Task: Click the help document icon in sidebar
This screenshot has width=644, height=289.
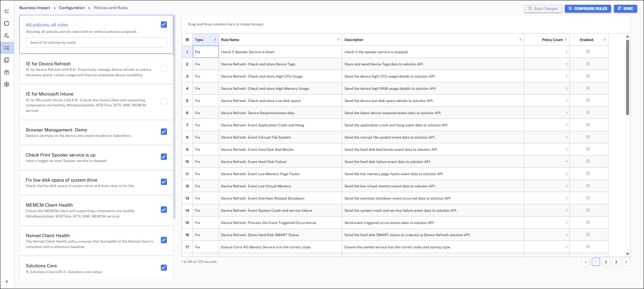Action: click(6, 60)
